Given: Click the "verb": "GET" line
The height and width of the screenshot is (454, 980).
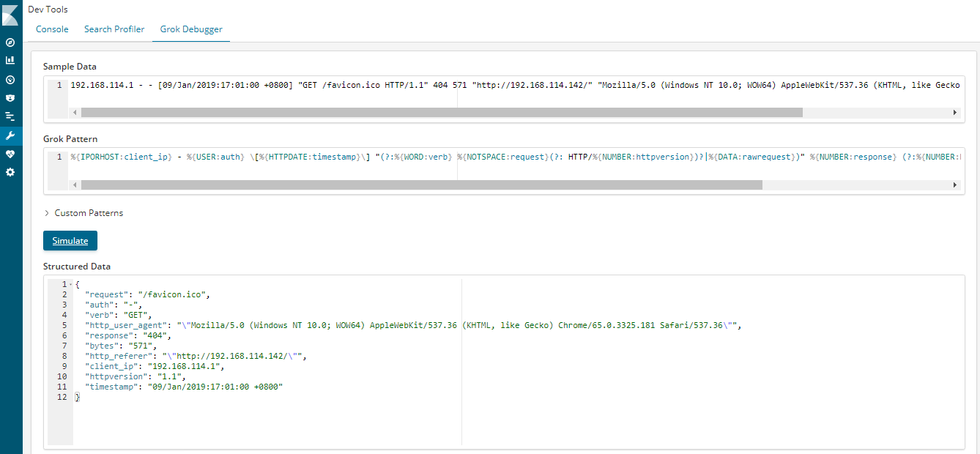Looking at the screenshot, I should pyautogui.click(x=118, y=315).
